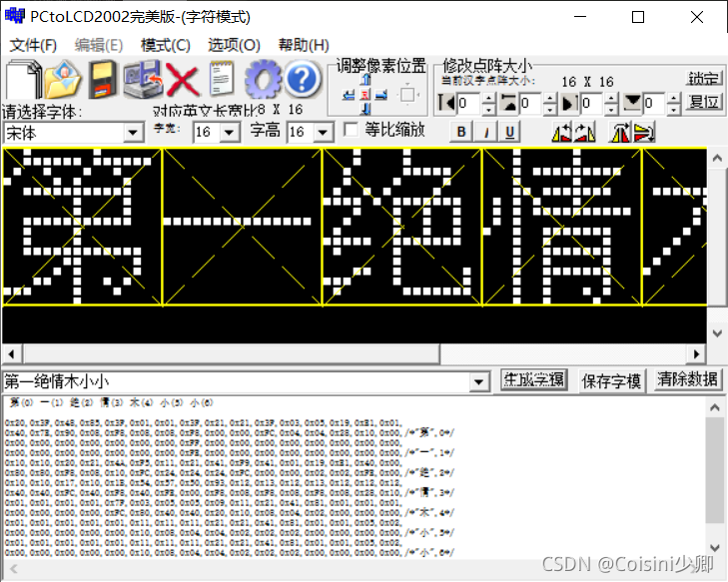Click the output data scroll-down arrow
728x582 pixels.
pos(715,548)
